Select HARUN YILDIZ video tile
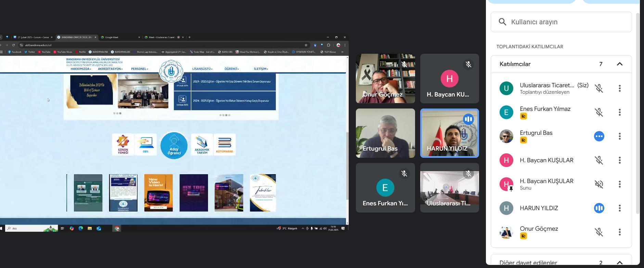The image size is (644, 268). pyautogui.click(x=449, y=133)
